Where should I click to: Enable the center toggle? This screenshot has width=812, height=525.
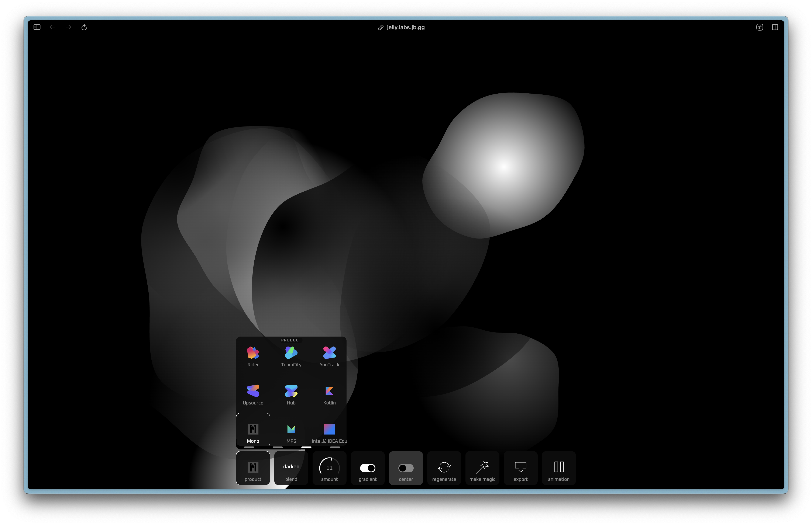click(x=406, y=468)
